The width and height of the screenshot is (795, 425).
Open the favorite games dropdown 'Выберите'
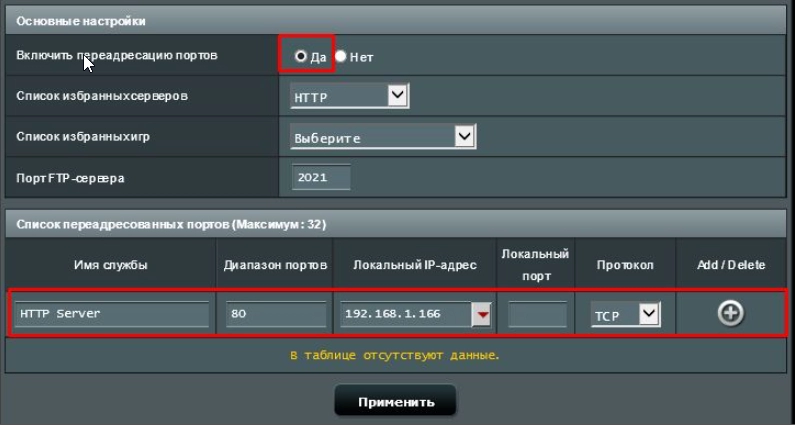pyautogui.click(x=383, y=137)
